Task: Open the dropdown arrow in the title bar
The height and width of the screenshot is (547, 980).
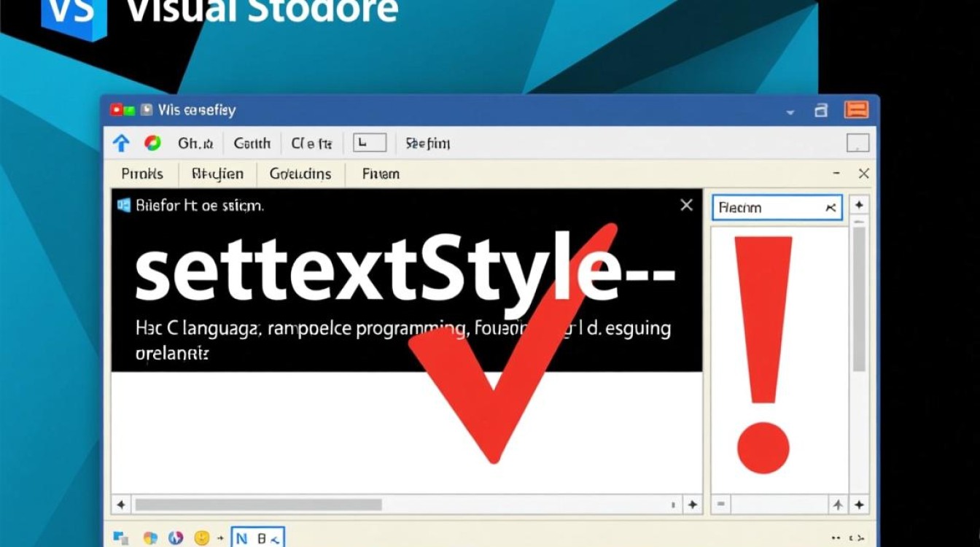Action: (790, 112)
